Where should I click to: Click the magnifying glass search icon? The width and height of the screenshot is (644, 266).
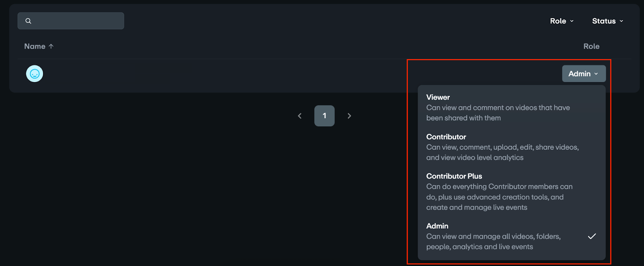tap(28, 21)
